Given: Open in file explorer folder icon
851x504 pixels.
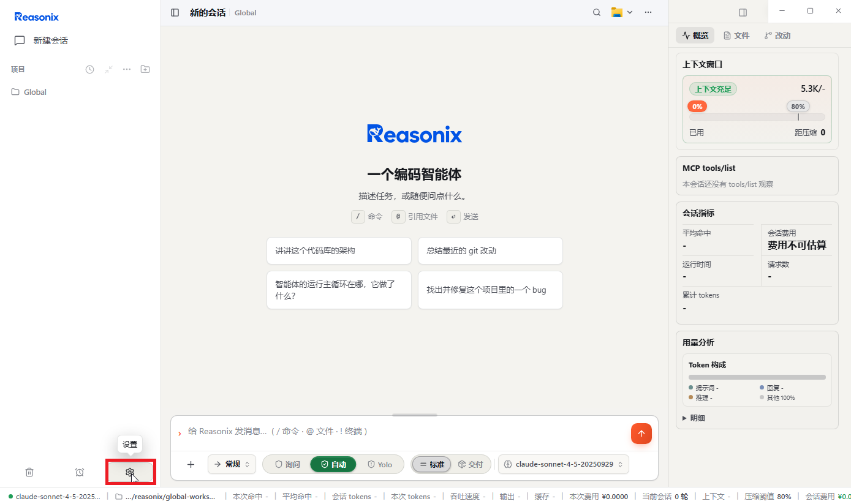Looking at the screenshot, I should click(x=616, y=12).
